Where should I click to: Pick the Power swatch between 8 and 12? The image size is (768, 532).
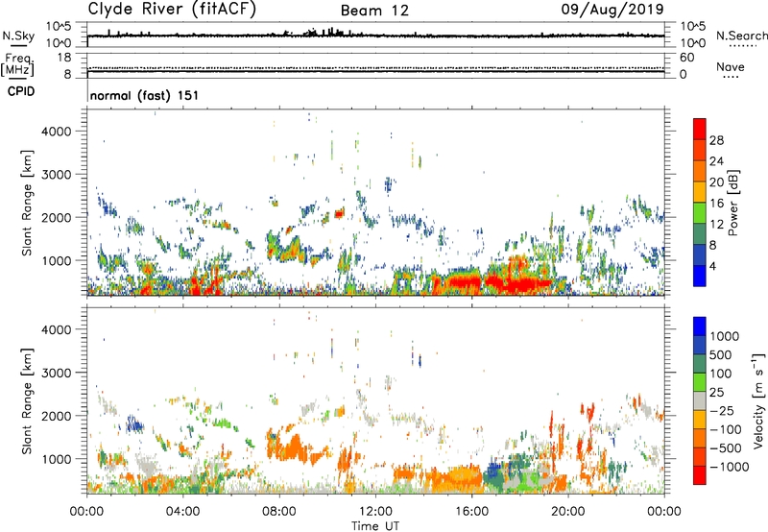pos(700,234)
